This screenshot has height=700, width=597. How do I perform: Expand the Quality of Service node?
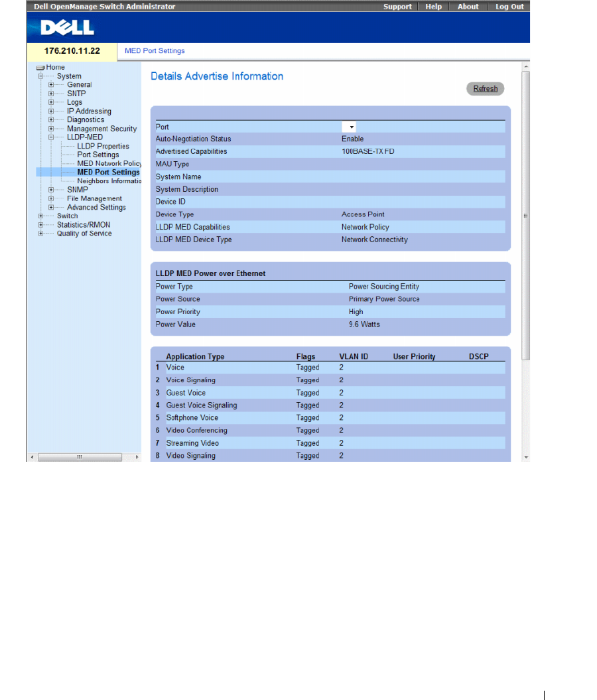click(x=40, y=234)
